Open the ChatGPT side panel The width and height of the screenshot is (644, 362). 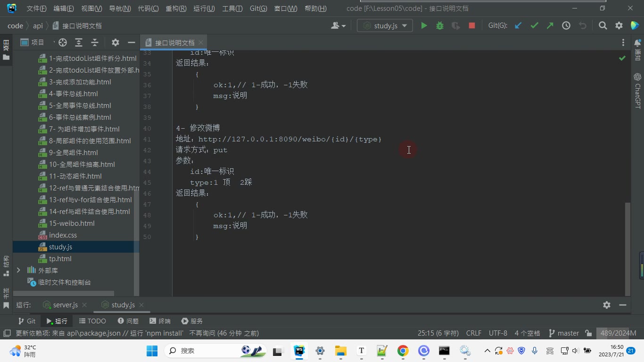(637, 90)
